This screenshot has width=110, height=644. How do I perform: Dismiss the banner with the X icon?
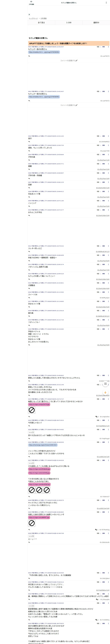(29, 14)
